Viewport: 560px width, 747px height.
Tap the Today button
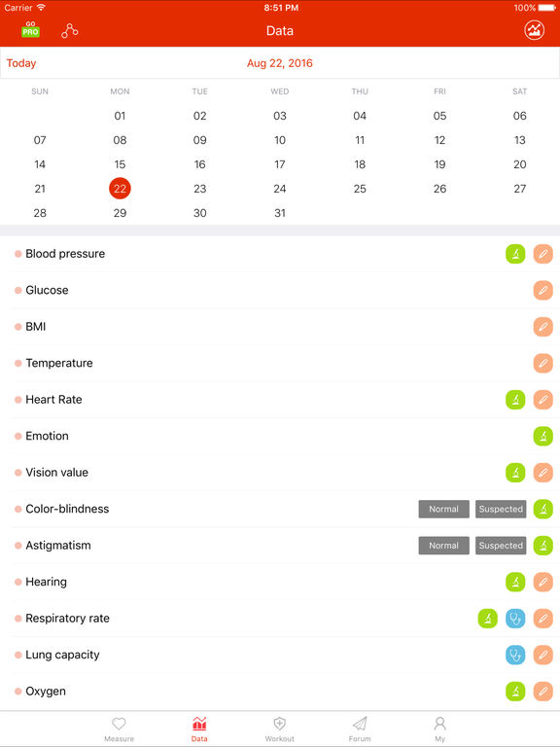(x=21, y=63)
